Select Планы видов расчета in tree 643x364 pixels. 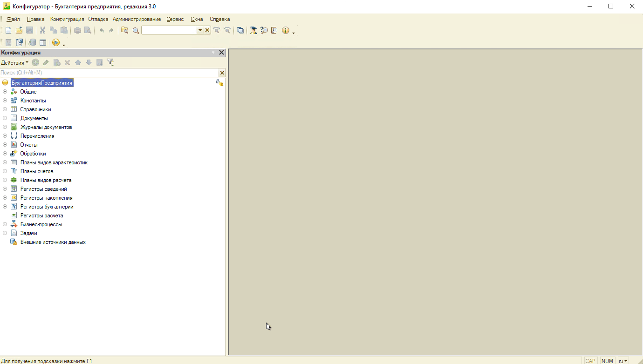tap(46, 180)
